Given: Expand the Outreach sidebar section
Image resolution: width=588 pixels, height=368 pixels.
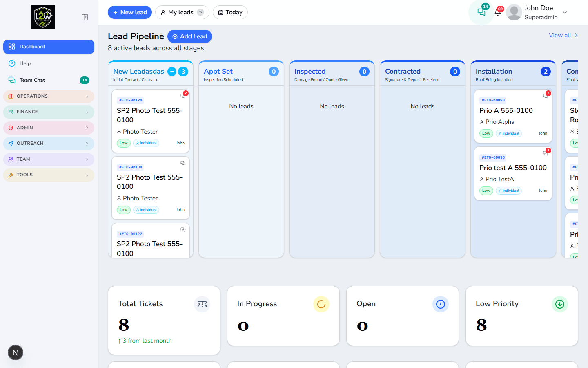Looking at the screenshot, I should (x=49, y=144).
